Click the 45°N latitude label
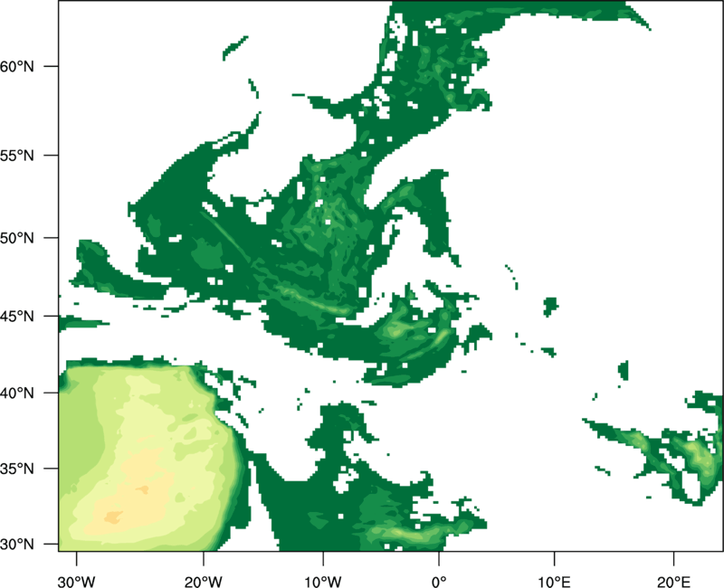Image resolution: width=724 pixels, height=588 pixels. tap(17, 316)
